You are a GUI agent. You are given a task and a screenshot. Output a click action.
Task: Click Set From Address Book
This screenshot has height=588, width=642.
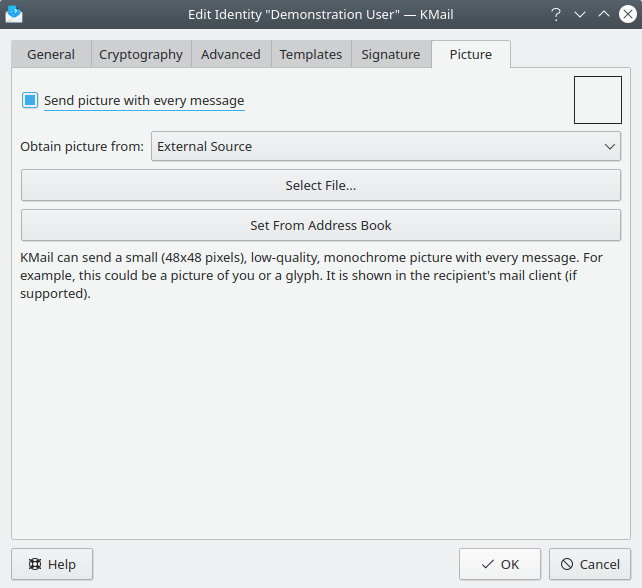tap(321, 225)
